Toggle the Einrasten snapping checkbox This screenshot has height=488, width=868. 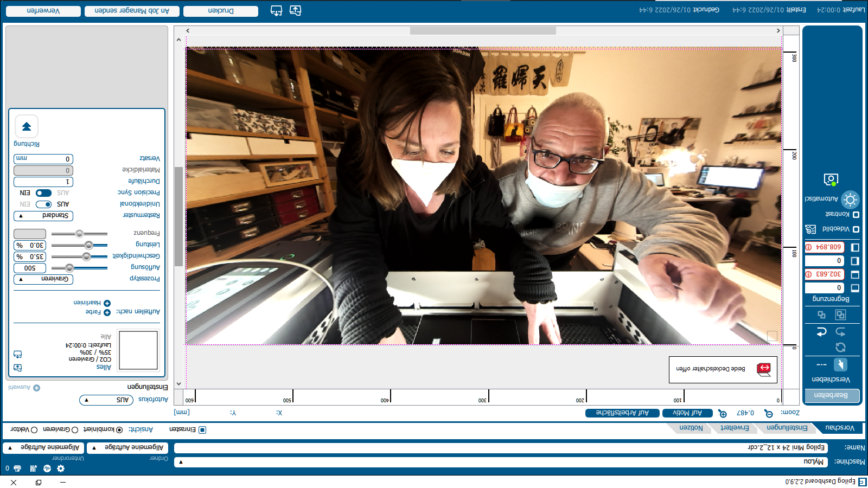202,430
